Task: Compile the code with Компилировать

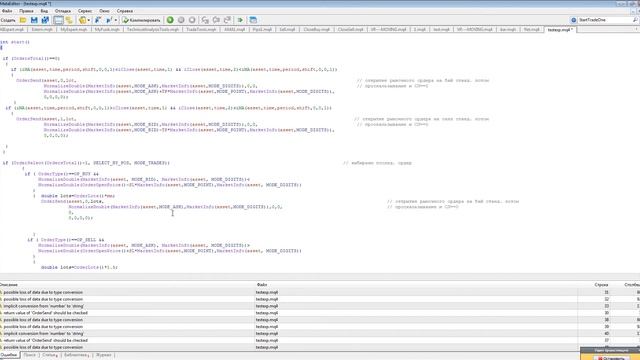Action: coord(141,20)
